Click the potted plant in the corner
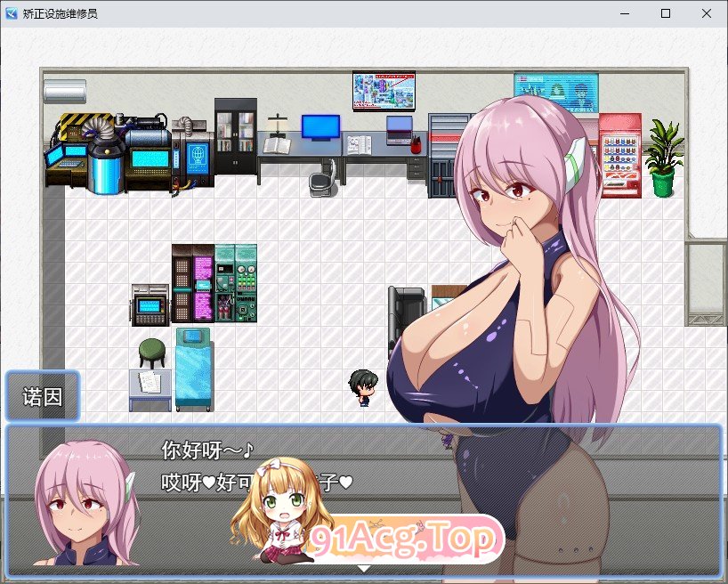728x584 pixels. pyautogui.click(x=662, y=158)
